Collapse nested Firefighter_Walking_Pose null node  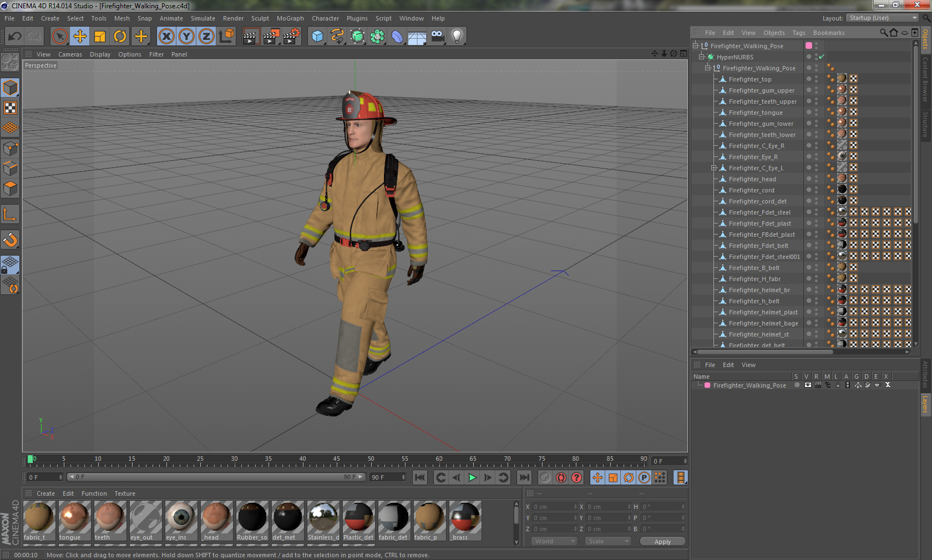708,68
